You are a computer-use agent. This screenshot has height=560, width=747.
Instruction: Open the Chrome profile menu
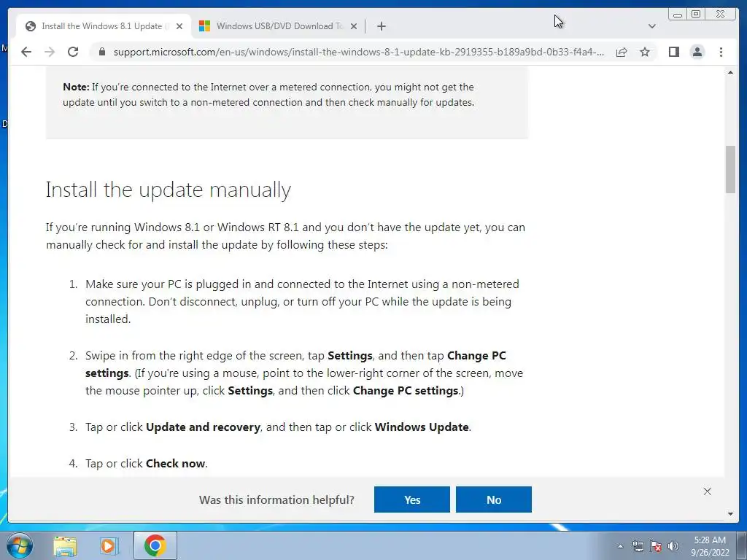697,52
